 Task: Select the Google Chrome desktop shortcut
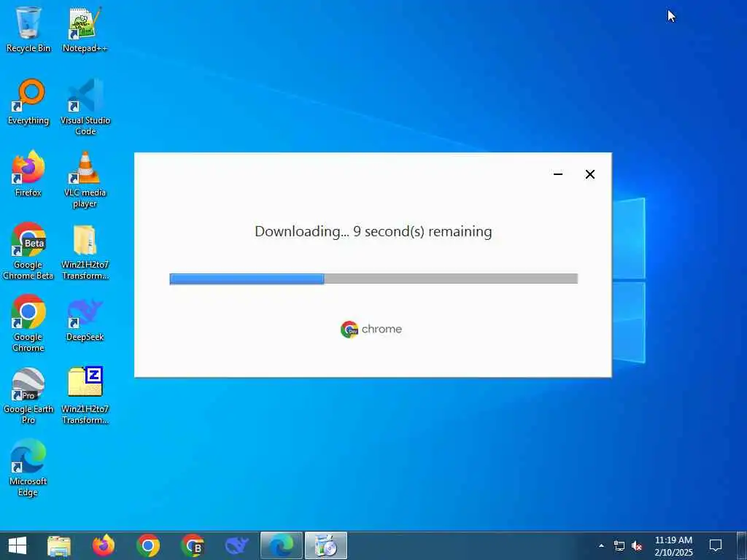[x=28, y=323]
